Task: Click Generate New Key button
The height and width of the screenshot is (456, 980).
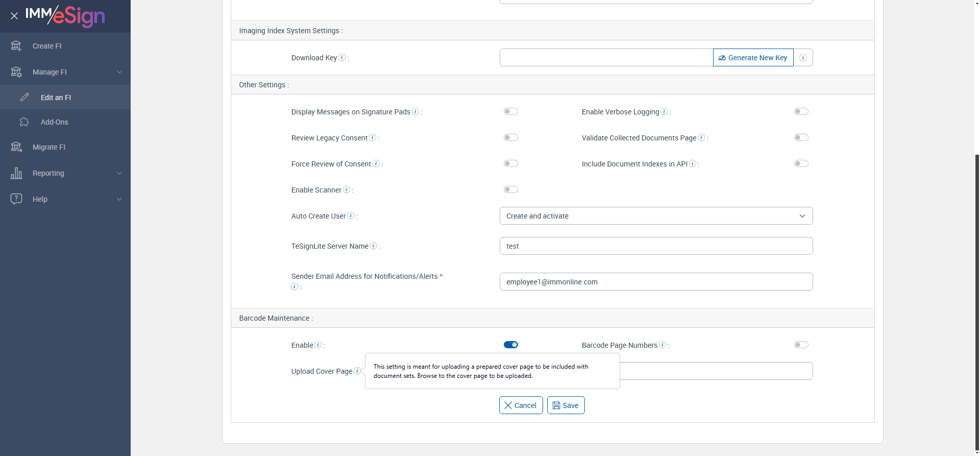Action: click(753, 58)
